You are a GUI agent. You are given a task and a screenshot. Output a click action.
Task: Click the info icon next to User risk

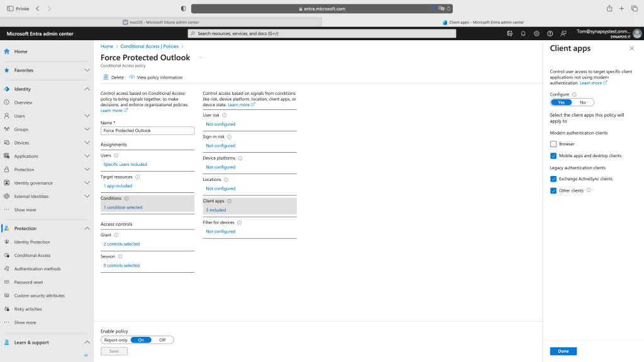click(225, 115)
